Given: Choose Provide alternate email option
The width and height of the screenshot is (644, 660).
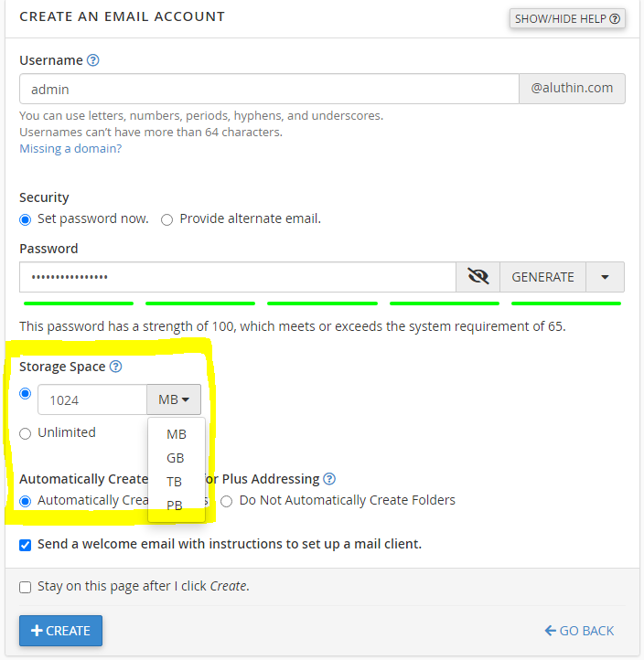Looking at the screenshot, I should coord(166,219).
